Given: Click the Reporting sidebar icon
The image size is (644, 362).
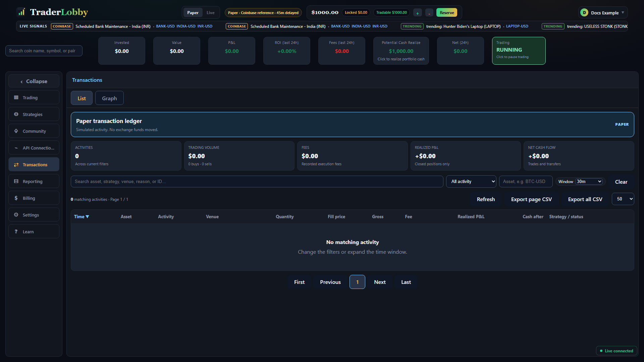Looking at the screenshot, I should [x=16, y=181].
